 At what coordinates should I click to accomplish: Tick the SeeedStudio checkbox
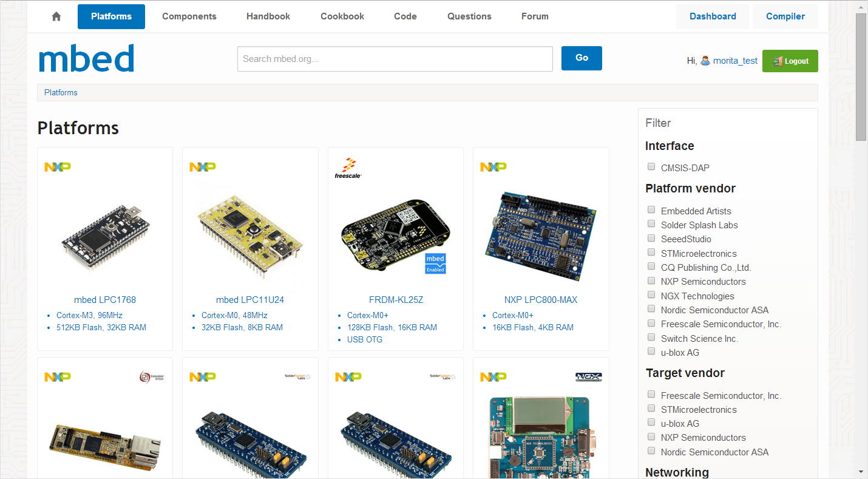click(x=651, y=238)
